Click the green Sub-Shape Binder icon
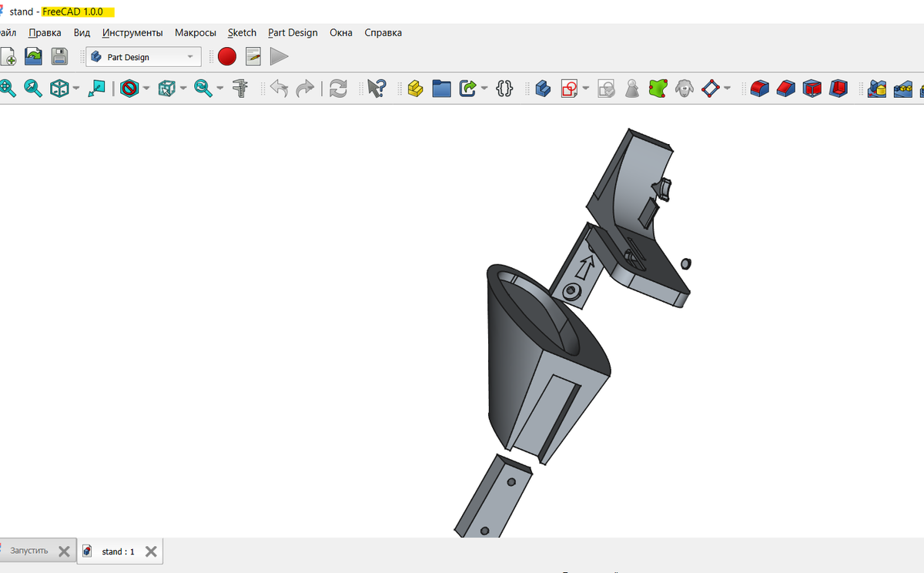 pyautogui.click(x=658, y=89)
